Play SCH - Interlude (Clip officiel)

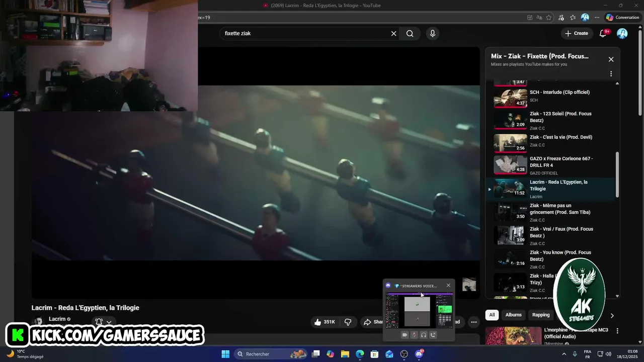coord(551,98)
